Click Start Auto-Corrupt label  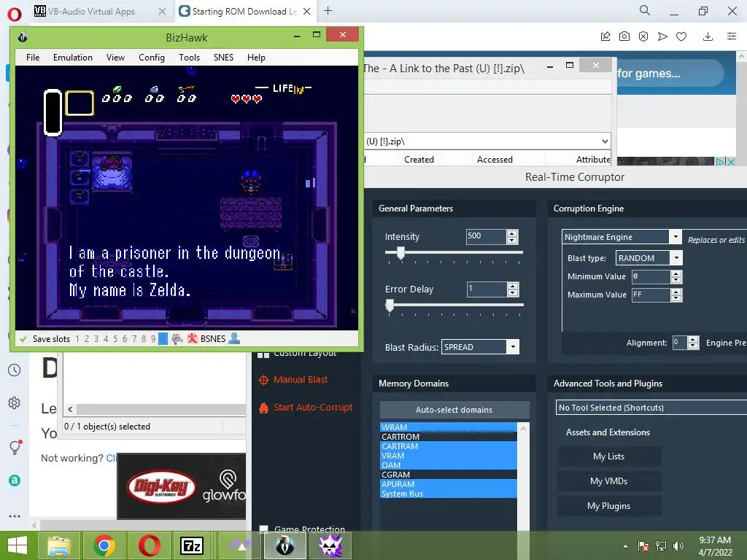[x=313, y=408]
